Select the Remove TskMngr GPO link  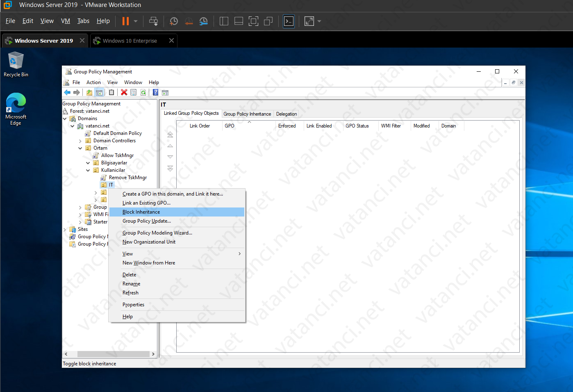[129, 177]
